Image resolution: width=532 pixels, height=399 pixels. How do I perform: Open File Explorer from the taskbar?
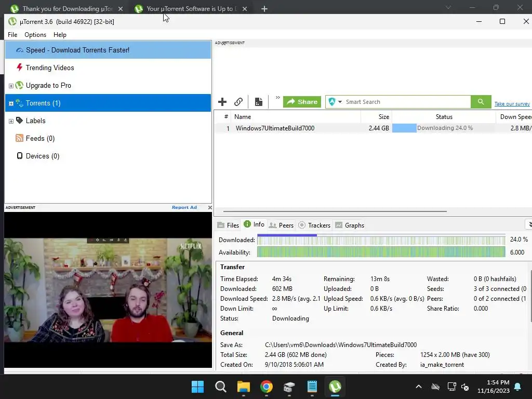coord(243,387)
